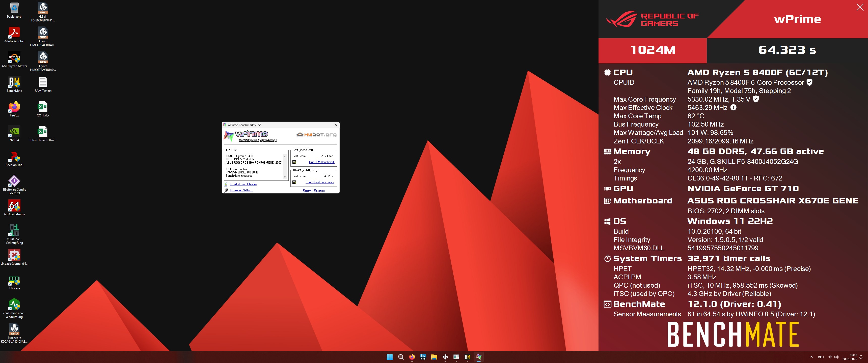Open the G.Skill F5-8000J3848H1 SPD file icon

click(x=43, y=12)
